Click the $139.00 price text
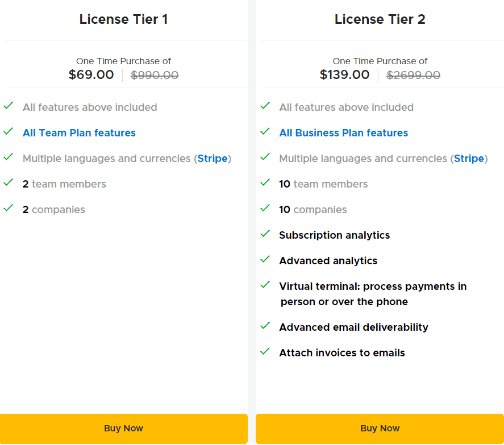Image resolution: width=504 pixels, height=445 pixels. tap(344, 75)
